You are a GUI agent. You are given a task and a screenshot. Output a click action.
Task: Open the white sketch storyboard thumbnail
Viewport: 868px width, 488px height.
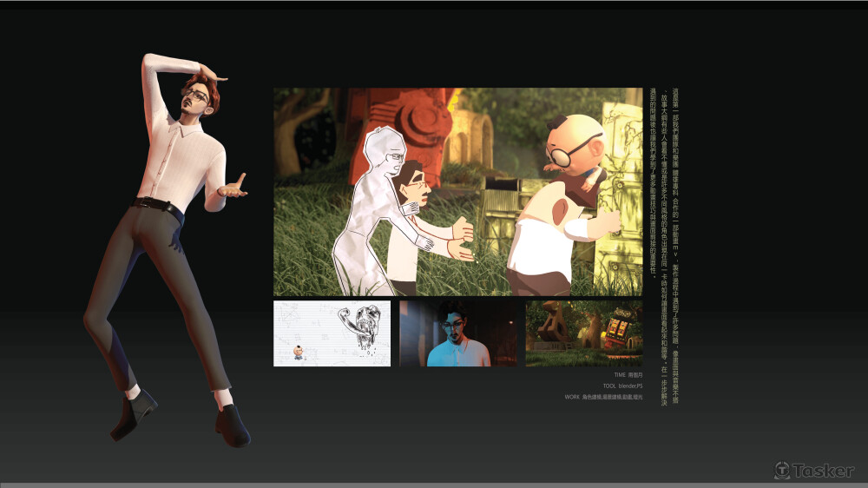332,333
